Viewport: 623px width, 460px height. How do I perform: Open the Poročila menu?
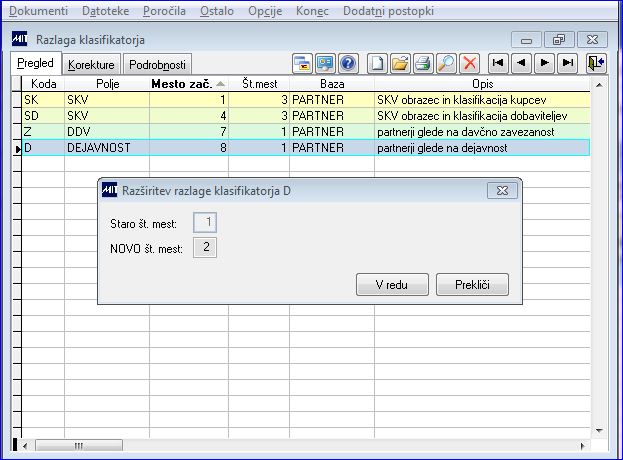point(164,11)
